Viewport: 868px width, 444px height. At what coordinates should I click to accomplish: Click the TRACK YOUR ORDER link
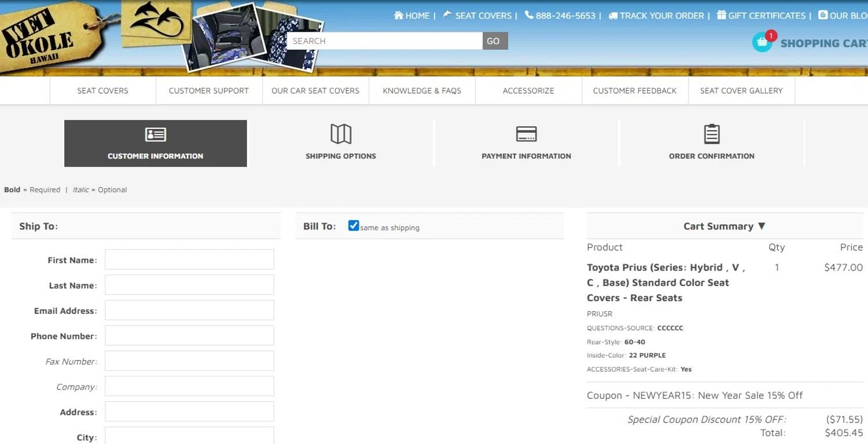tap(662, 16)
